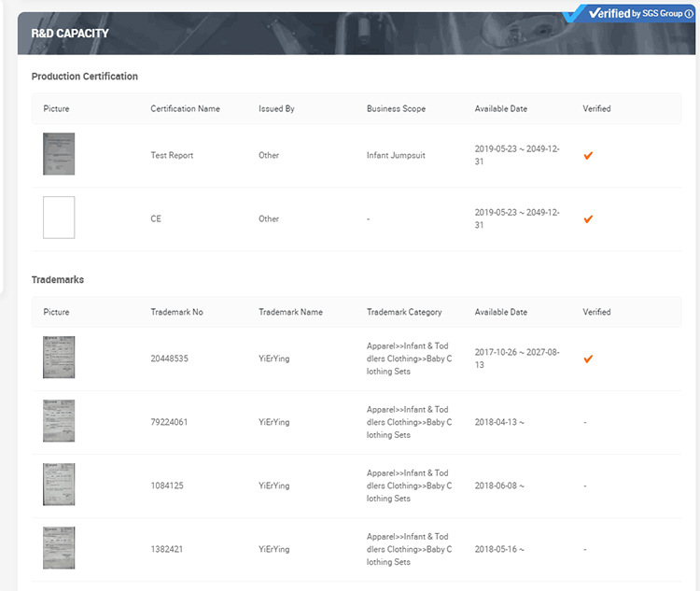The width and height of the screenshot is (700, 591).
Task: Select the Test Report certification name
Action: tap(172, 156)
